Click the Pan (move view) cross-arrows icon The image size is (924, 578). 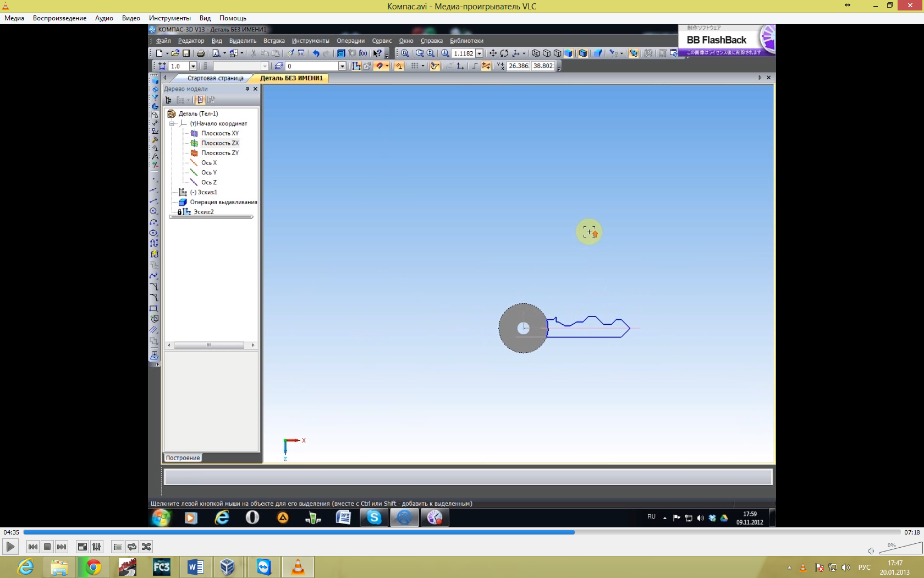click(493, 53)
